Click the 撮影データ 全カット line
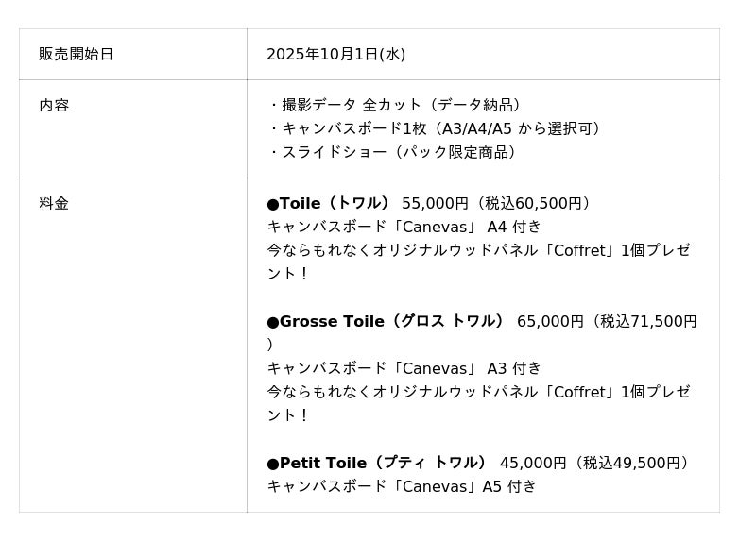The height and width of the screenshot is (541, 756). click(396, 105)
